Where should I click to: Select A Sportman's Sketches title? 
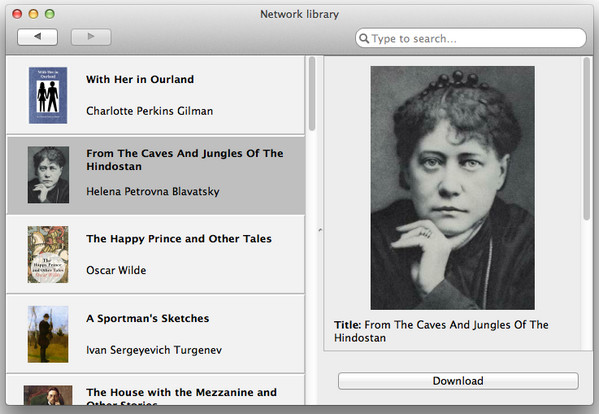coord(147,319)
